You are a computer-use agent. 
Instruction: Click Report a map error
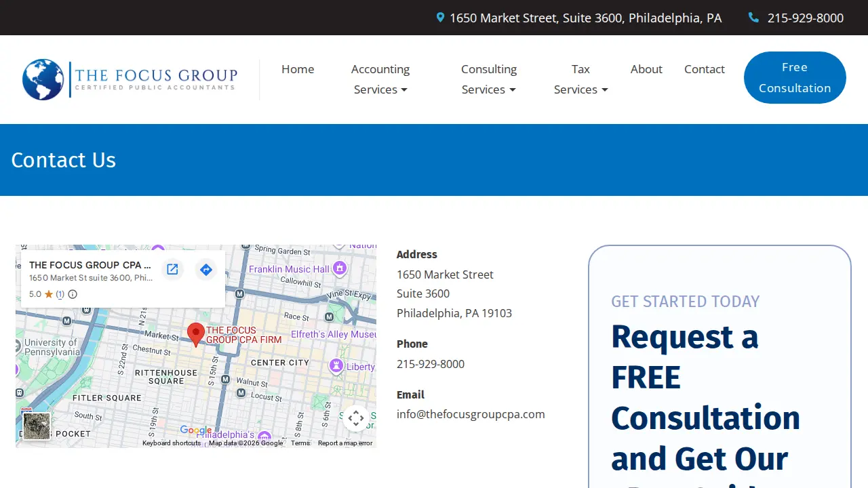[x=345, y=443]
